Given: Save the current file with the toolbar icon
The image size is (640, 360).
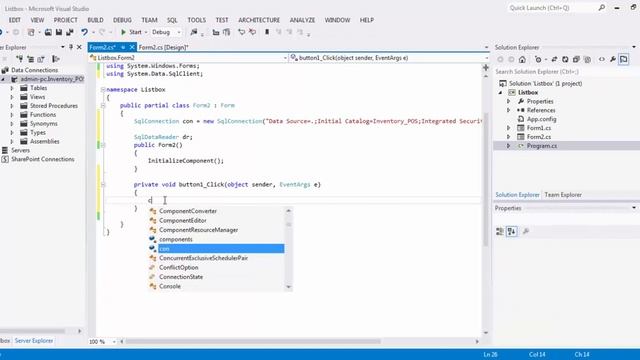Looking at the screenshot, I should point(59,32).
